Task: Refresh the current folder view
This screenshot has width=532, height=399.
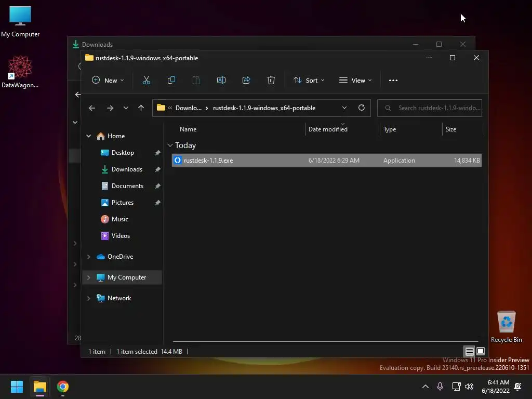Action: coord(362,108)
